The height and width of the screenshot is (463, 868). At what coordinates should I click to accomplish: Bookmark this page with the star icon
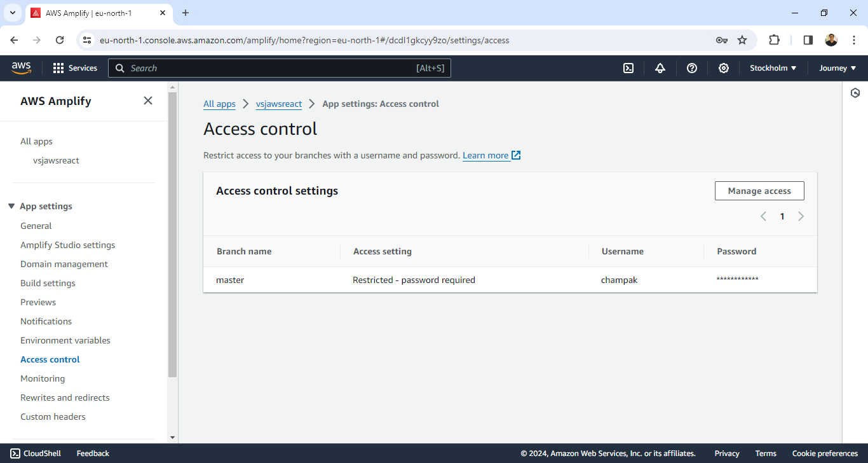742,40
